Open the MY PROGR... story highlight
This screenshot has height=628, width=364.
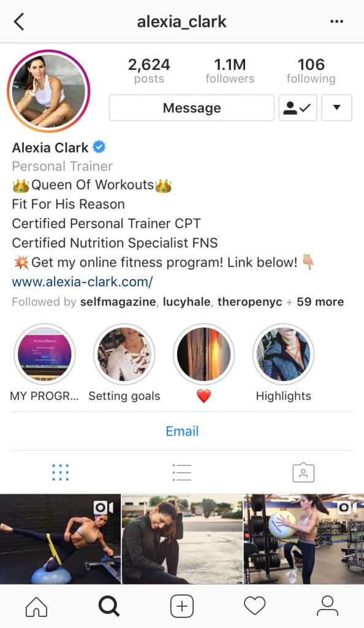coord(44,354)
